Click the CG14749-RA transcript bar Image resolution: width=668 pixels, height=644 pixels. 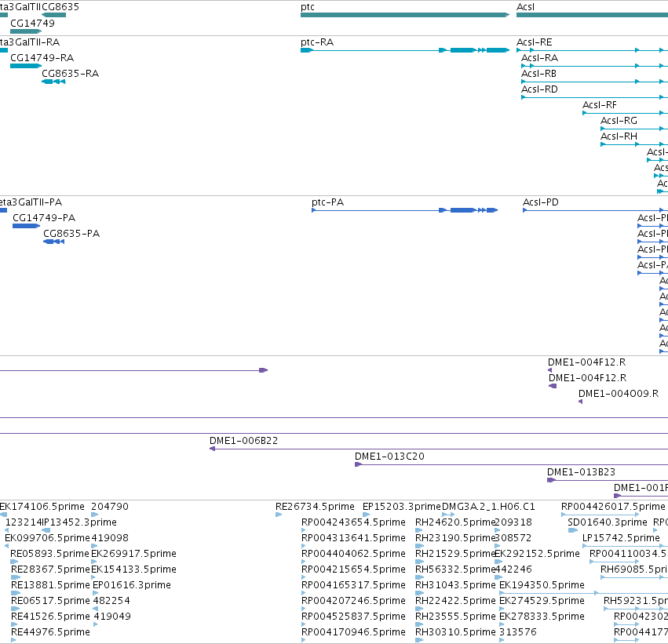click(x=26, y=66)
